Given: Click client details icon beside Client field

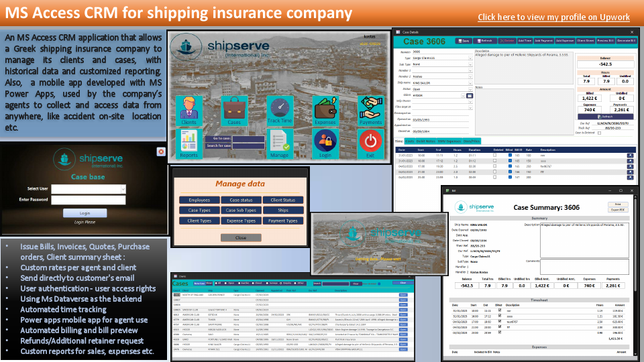Looking at the screenshot, I should pyautogui.click(x=470, y=96).
